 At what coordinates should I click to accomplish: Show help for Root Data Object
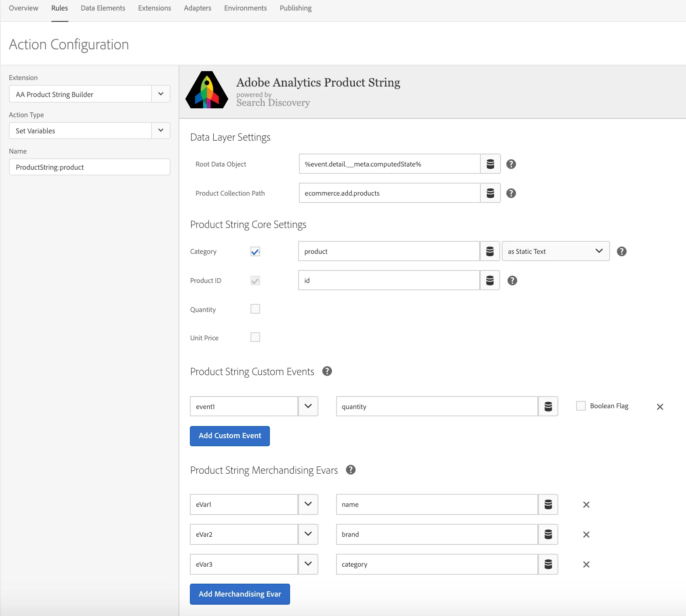click(x=511, y=164)
